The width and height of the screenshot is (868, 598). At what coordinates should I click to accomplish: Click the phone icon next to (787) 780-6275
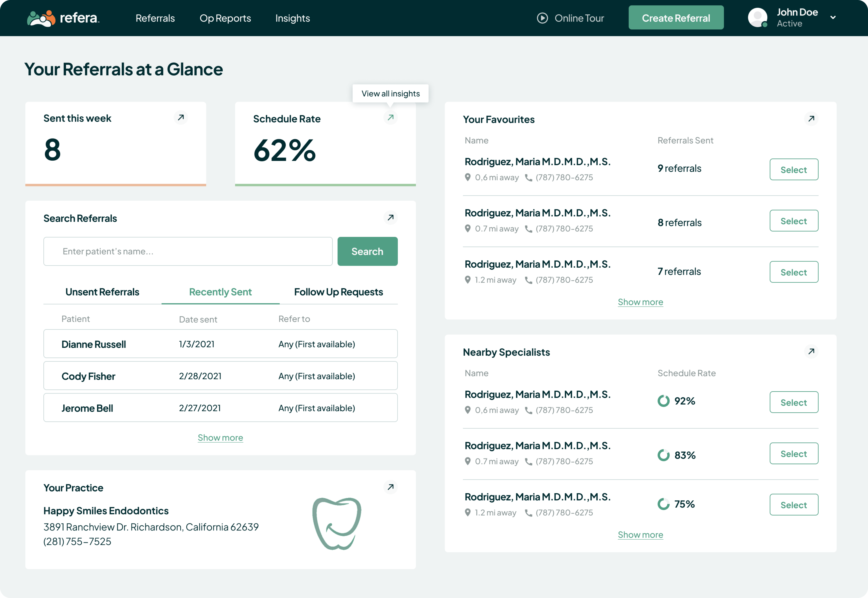(529, 177)
